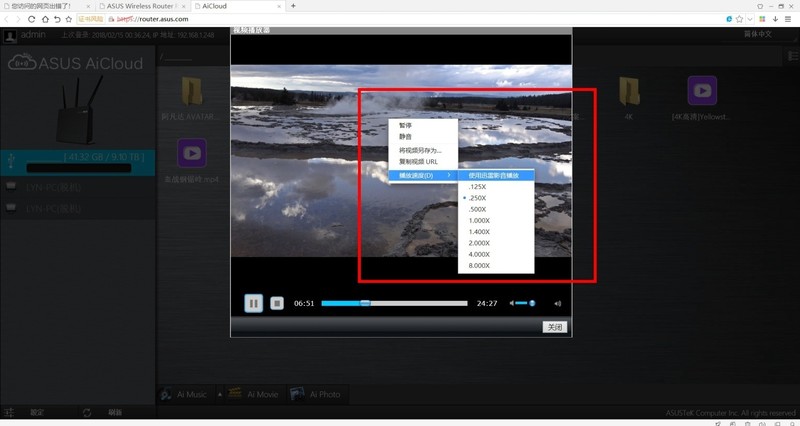Go to the browser home icon
The image size is (800, 426).
45,19
